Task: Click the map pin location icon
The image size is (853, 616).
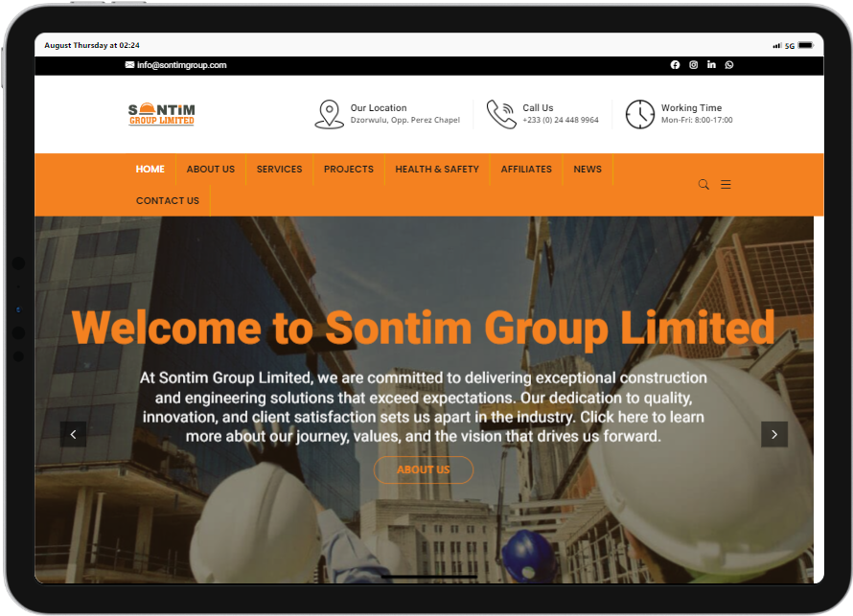Action: click(329, 114)
